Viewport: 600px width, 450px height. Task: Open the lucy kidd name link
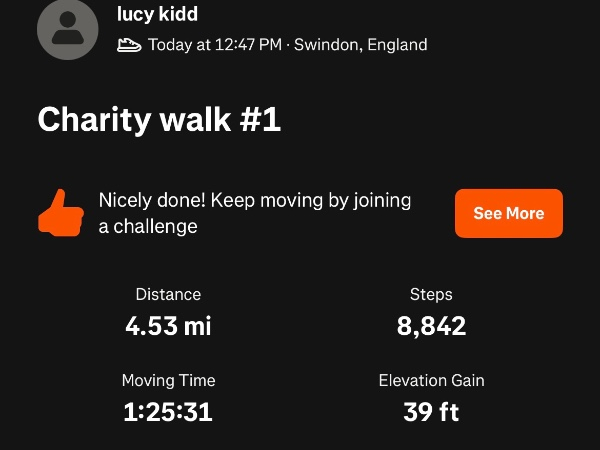tap(157, 15)
